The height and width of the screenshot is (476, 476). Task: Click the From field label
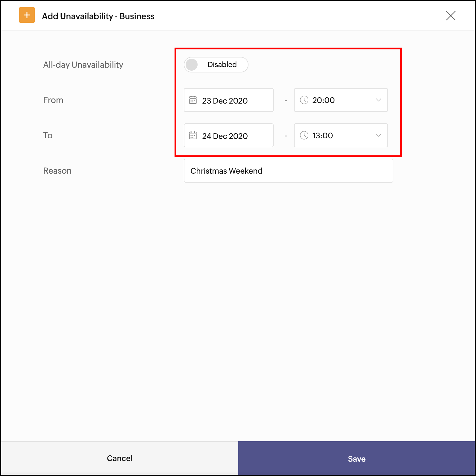pos(53,100)
